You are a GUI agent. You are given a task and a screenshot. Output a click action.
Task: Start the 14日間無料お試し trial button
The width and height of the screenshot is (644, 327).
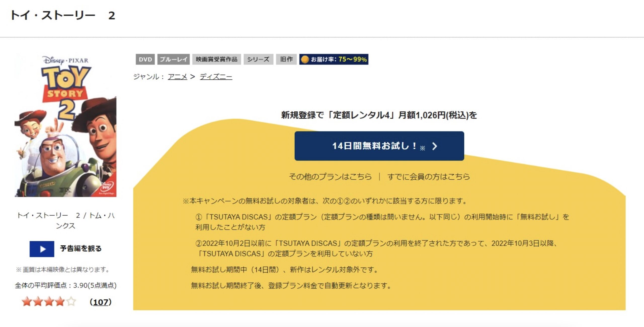[379, 146]
